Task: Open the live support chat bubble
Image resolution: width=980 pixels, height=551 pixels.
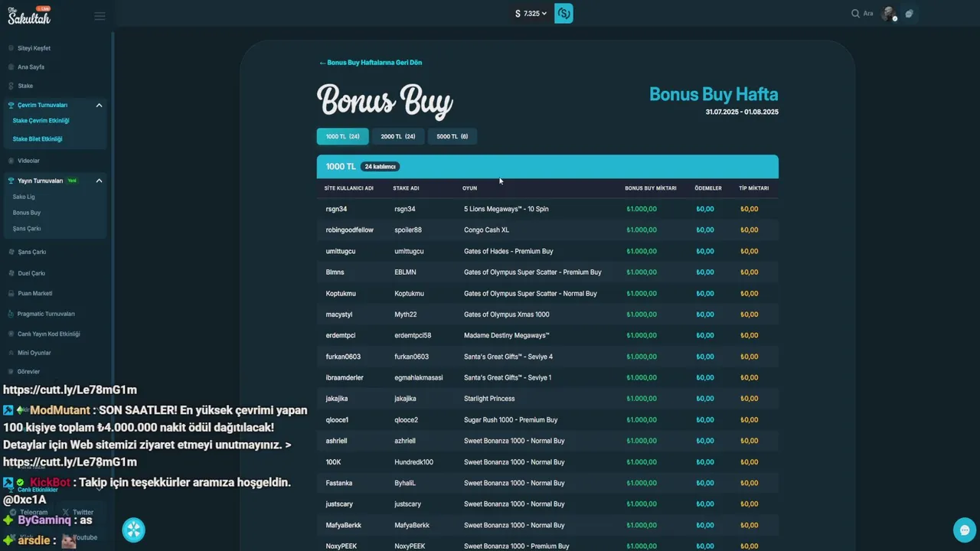Action: [x=965, y=530]
